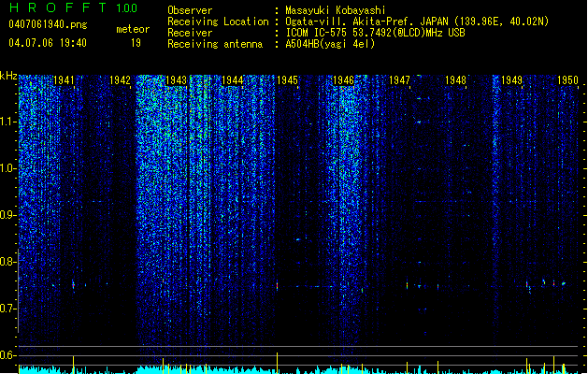Click the 0.9 kHz axis label
The image size is (588, 374).
[7, 215]
